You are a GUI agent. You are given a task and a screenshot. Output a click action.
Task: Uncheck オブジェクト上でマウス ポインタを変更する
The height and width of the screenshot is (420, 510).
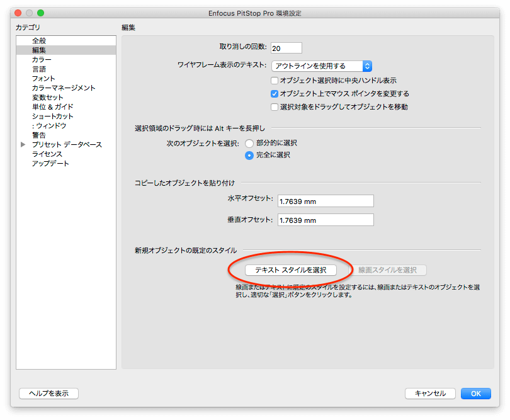point(275,94)
